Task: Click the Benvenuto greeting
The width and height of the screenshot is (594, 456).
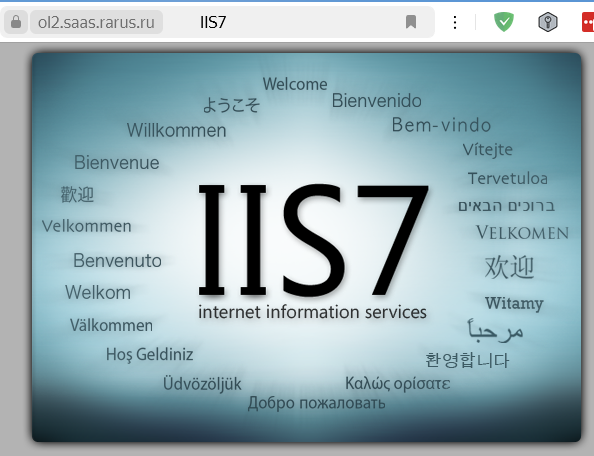Action: [117, 261]
